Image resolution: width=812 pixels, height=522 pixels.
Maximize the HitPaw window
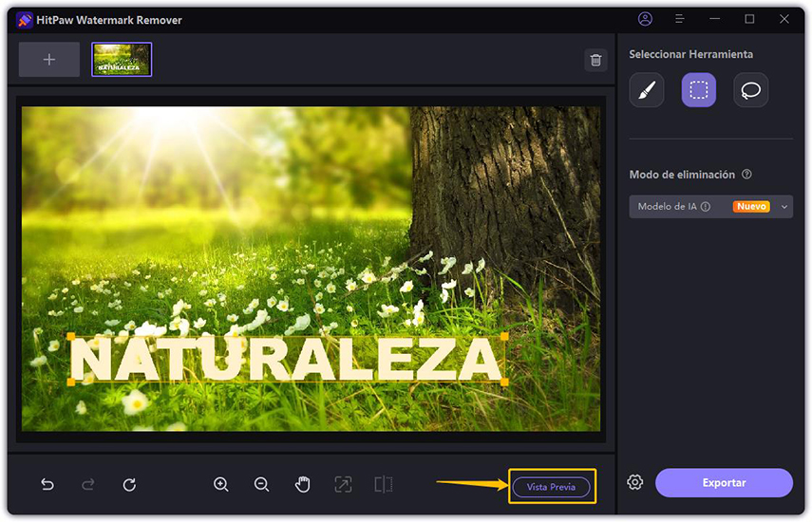pos(749,19)
